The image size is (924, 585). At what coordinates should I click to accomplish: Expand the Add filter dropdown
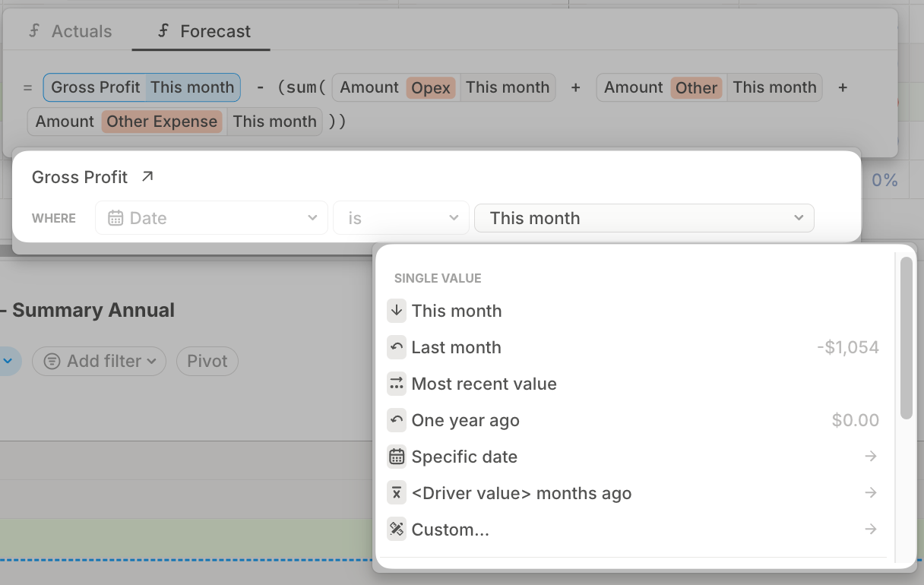(100, 361)
